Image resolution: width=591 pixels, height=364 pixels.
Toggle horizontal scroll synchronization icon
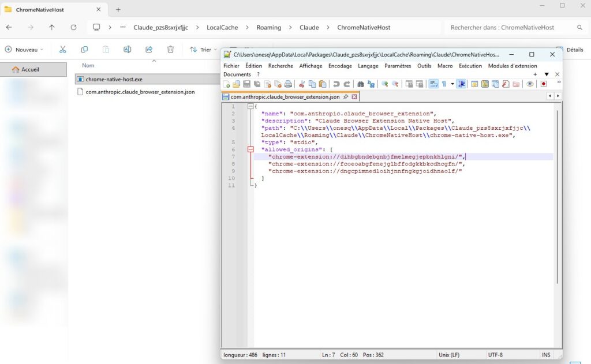(420, 84)
